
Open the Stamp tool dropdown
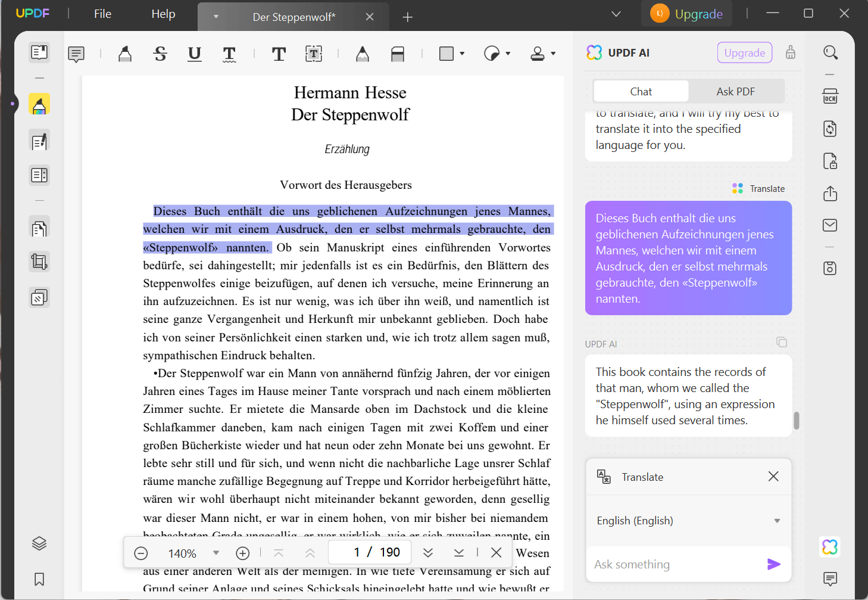point(552,54)
